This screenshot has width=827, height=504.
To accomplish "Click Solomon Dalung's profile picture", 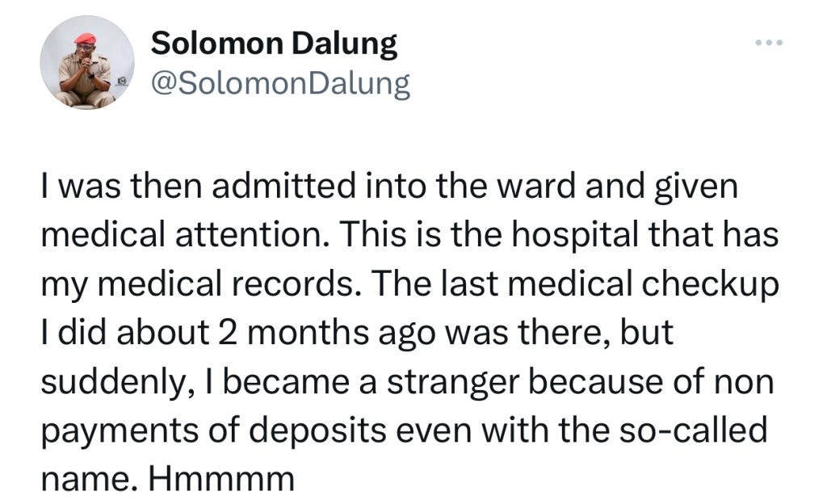I will (x=87, y=63).
